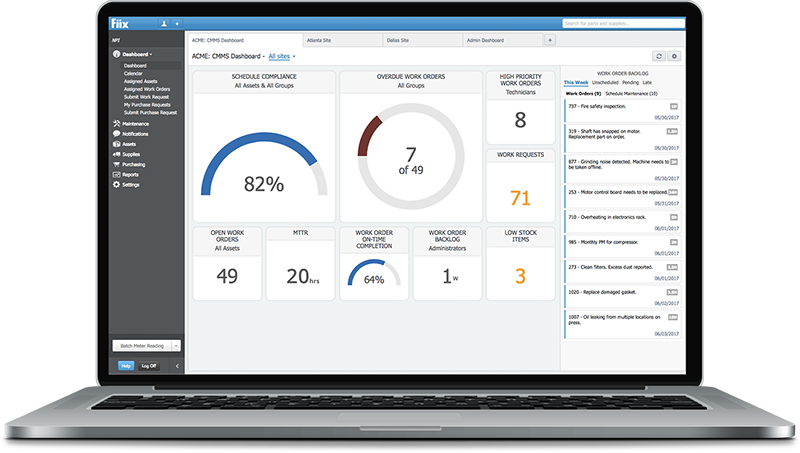The image size is (800, 453).
Task: Collapse the sidebar with the left chevron
Action: click(x=177, y=366)
